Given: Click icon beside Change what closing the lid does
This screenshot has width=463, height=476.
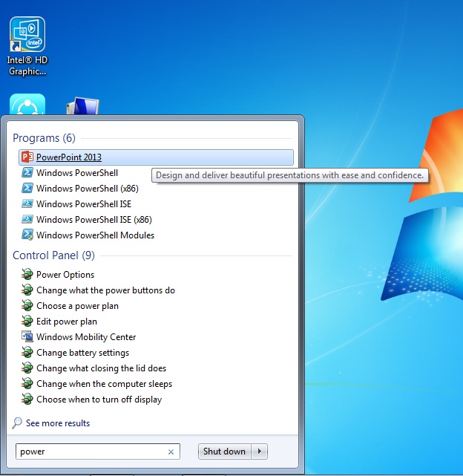Looking at the screenshot, I should coord(27,368).
